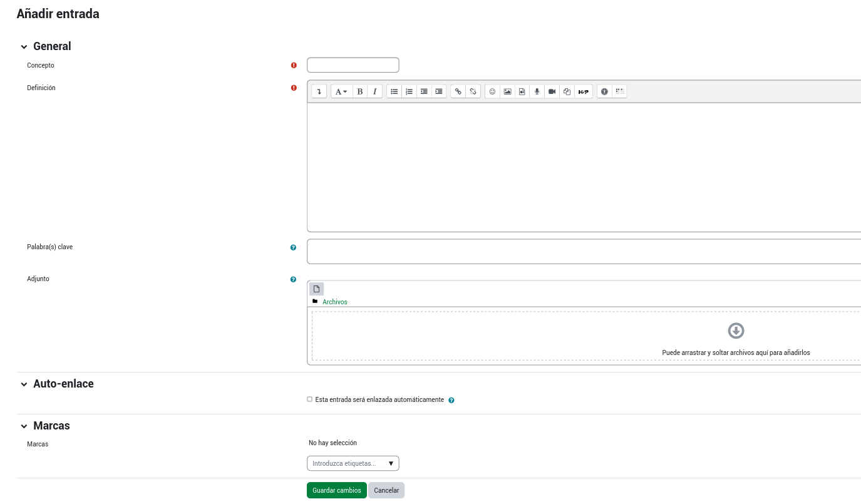The width and height of the screenshot is (861, 504).
Task: Click Guardar cambios to save the entry
Action: 337,490
